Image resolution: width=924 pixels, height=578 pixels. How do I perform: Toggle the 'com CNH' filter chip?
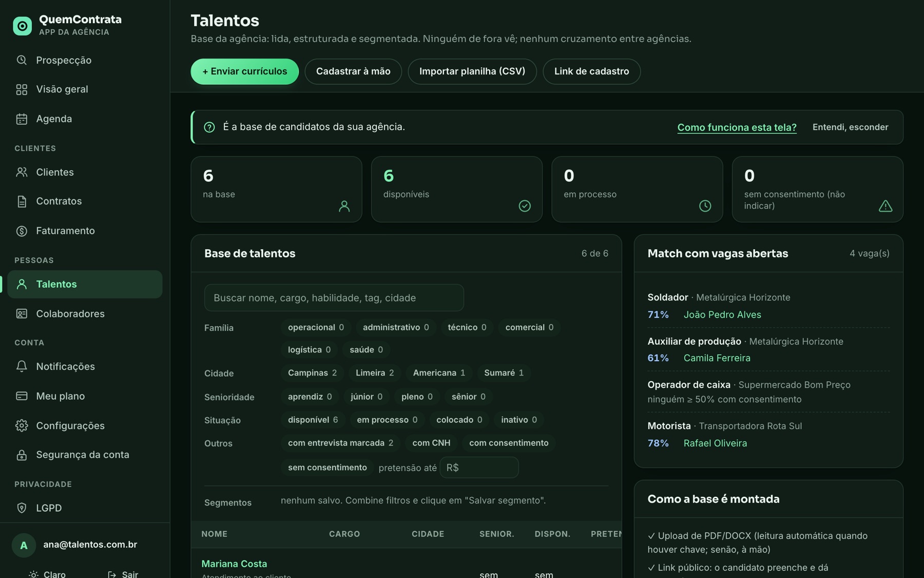(x=431, y=443)
